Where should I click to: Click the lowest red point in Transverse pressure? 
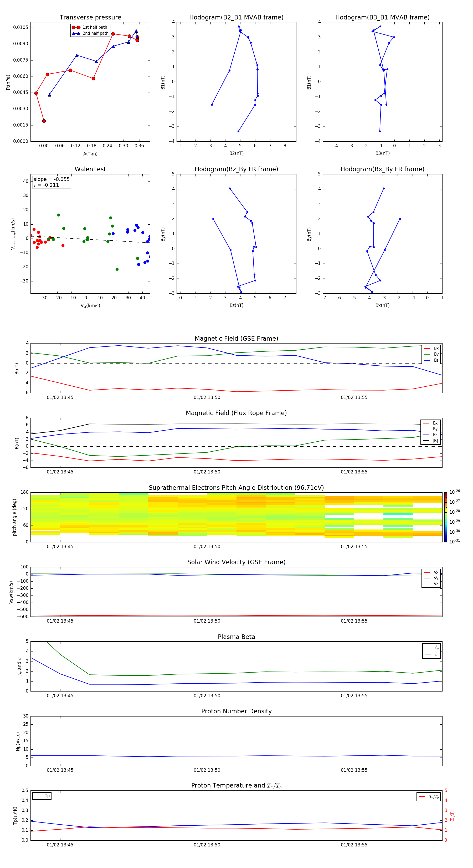point(44,121)
